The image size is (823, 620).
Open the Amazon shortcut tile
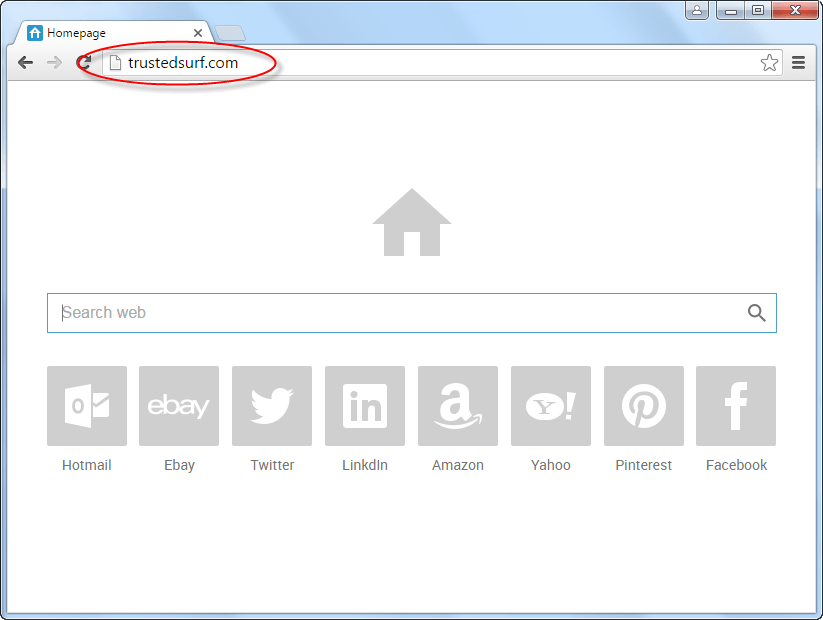click(x=458, y=406)
